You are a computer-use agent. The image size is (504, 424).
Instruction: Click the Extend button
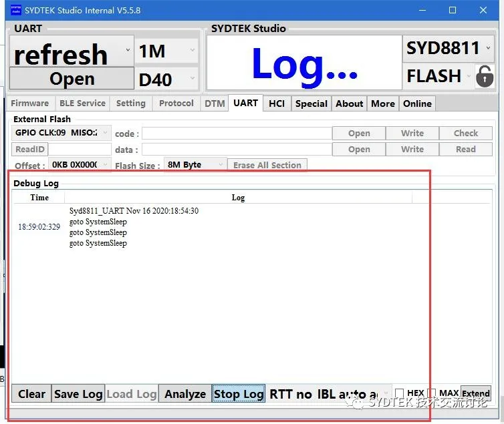[476, 393]
